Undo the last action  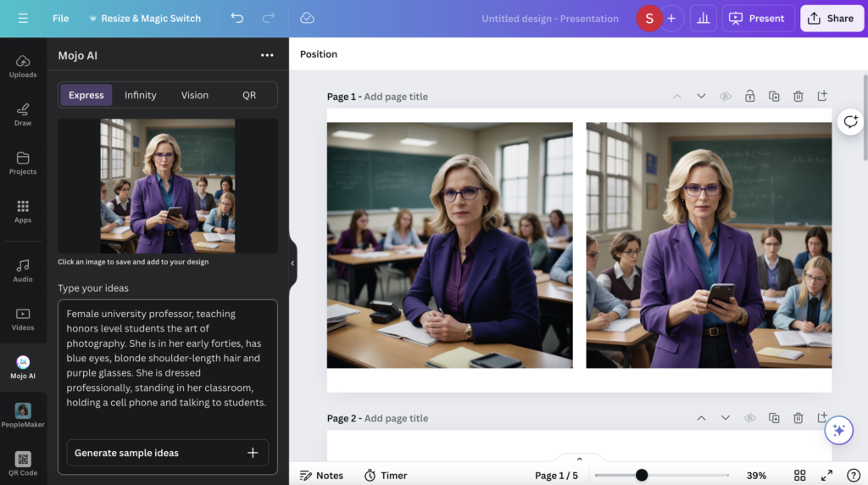click(x=237, y=19)
